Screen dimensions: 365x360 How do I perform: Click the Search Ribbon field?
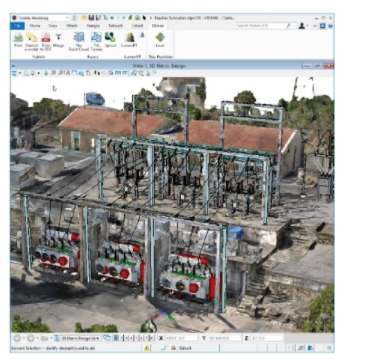tap(263, 26)
